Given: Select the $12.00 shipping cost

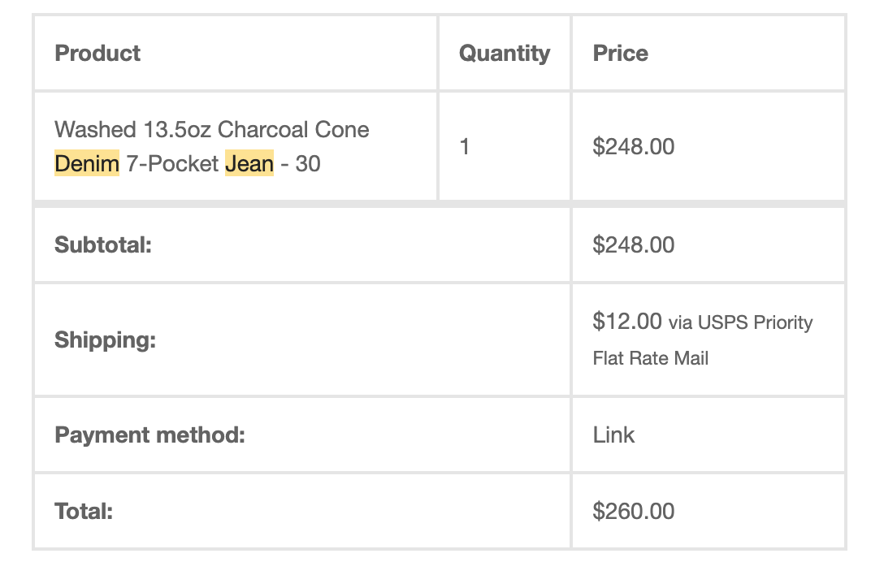Looking at the screenshot, I should (x=627, y=322).
